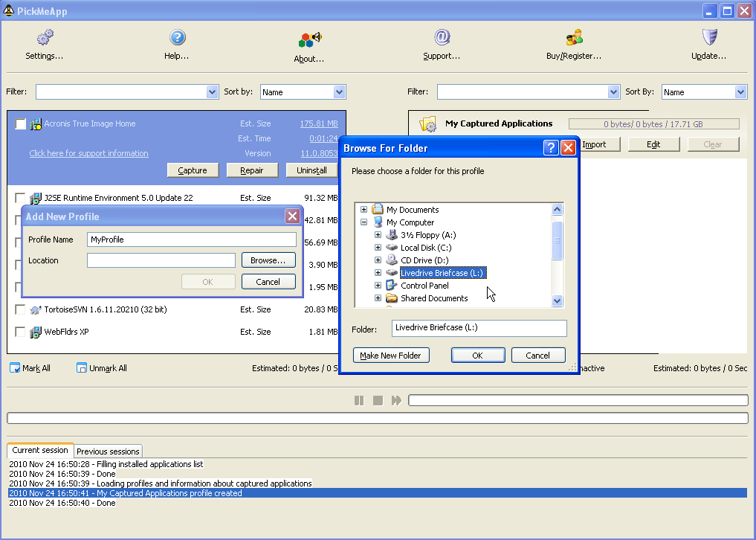756x540 pixels.
Task: Click the Profile Name input field
Action: (x=191, y=240)
